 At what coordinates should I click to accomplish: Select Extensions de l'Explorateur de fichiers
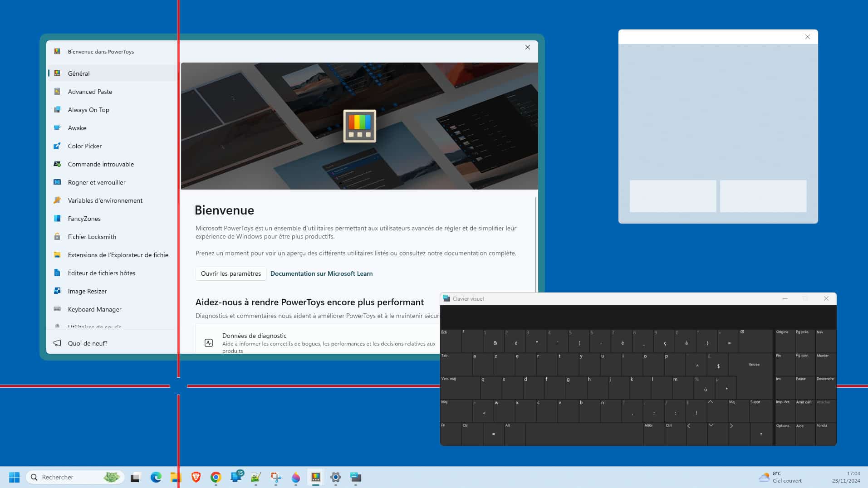point(112,254)
